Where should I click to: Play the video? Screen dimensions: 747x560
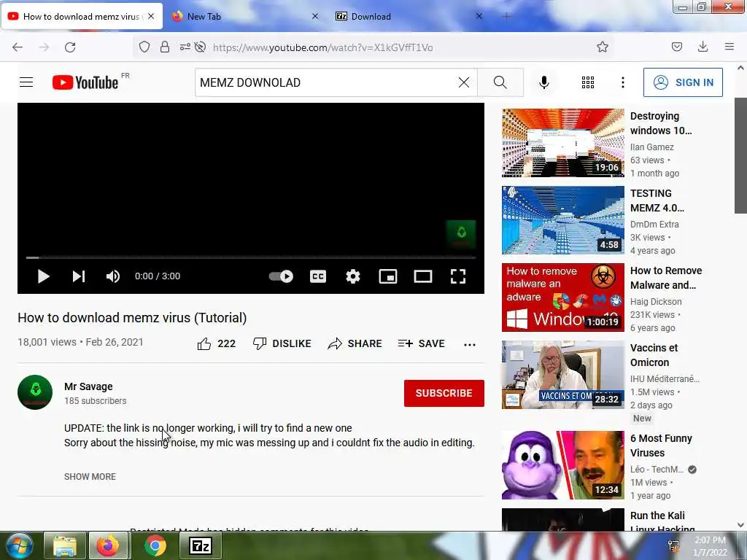click(x=43, y=276)
